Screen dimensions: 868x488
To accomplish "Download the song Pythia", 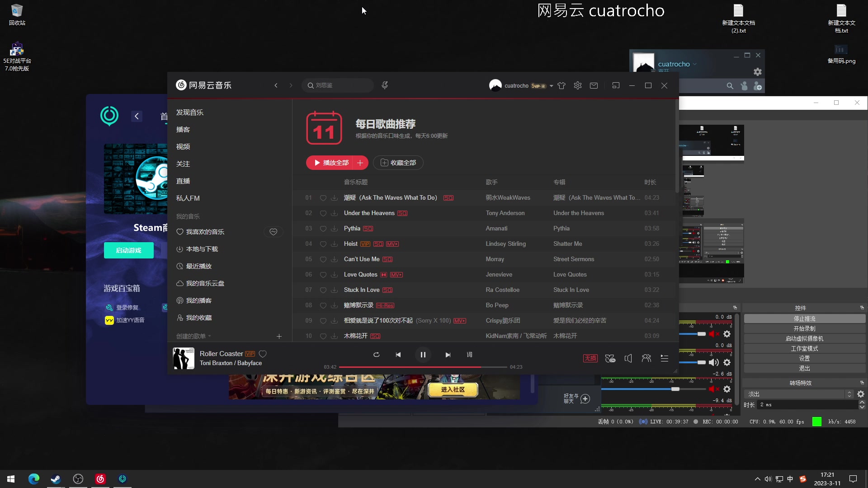I will (x=335, y=229).
